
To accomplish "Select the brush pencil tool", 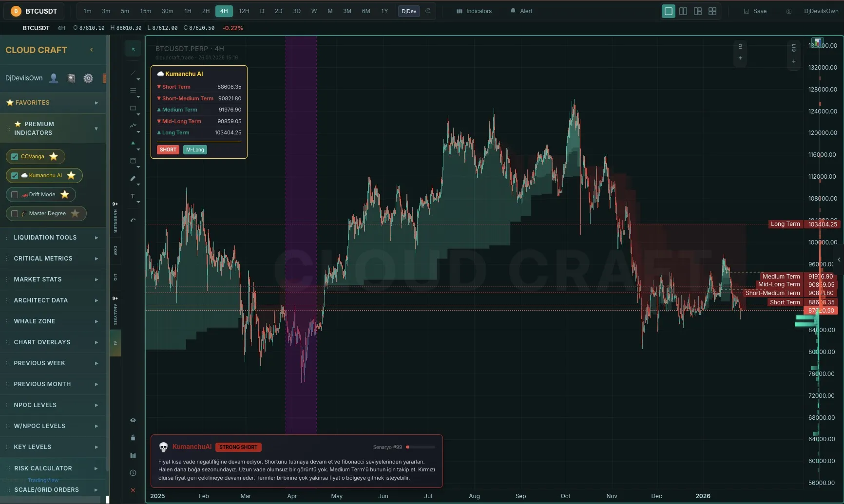I will [133, 178].
